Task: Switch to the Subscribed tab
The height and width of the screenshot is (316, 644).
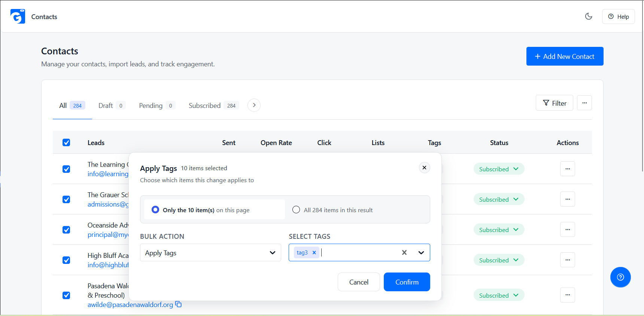Action: pos(214,105)
